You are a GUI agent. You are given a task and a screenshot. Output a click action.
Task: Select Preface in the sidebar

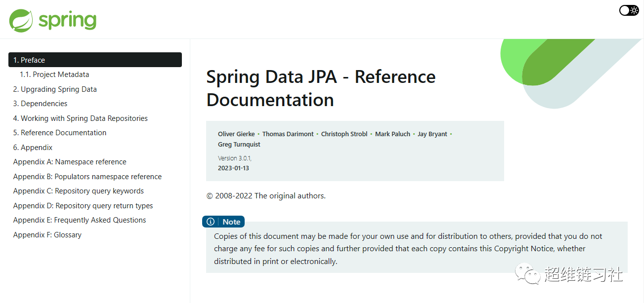[95, 60]
